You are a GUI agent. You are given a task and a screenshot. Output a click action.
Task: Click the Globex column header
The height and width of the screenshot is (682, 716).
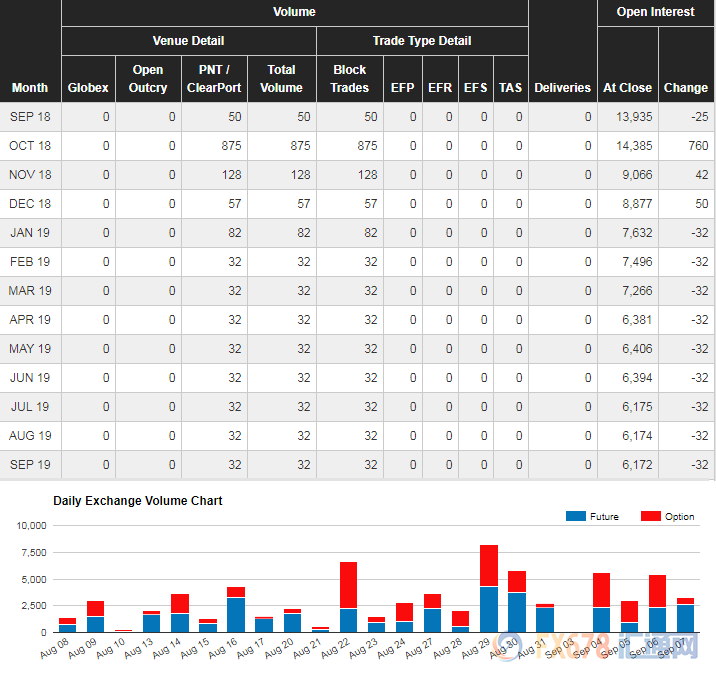click(88, 88)
